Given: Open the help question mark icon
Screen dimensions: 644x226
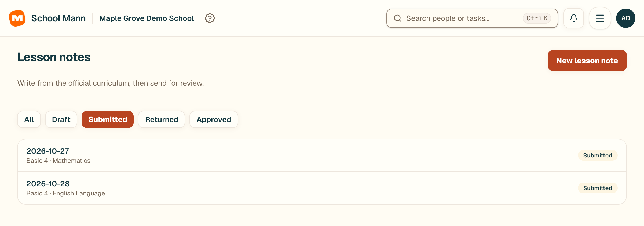Looking at the screenshot, I should tap(210, 18).
